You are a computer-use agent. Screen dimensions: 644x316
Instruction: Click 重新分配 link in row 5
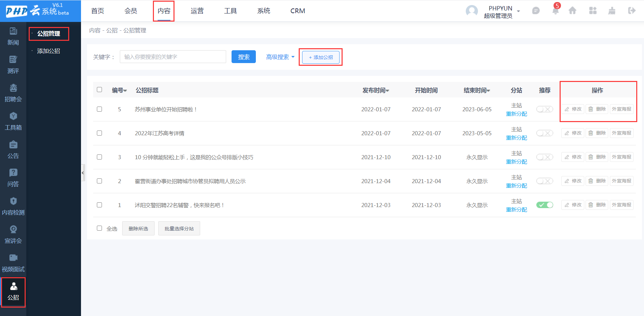(516, 114)
